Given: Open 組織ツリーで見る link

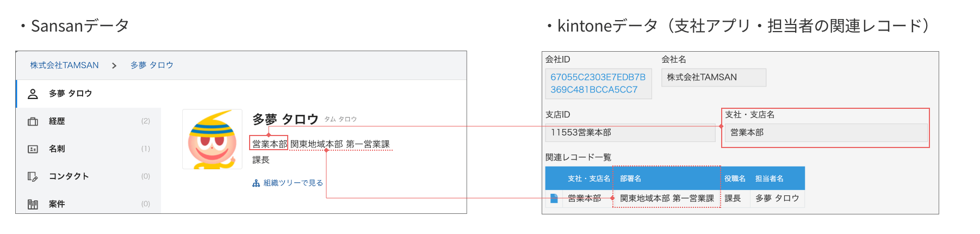Looking at the screenshot, I should 293,183.
